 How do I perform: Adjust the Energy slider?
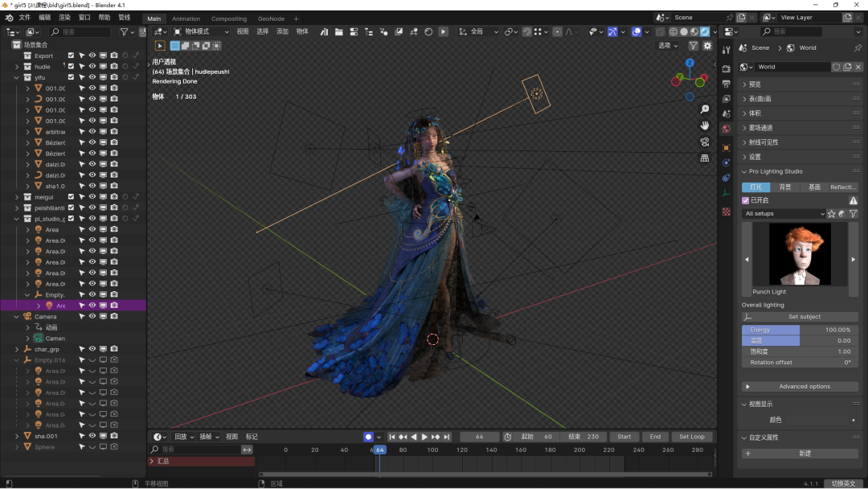[x=800, y=330]
